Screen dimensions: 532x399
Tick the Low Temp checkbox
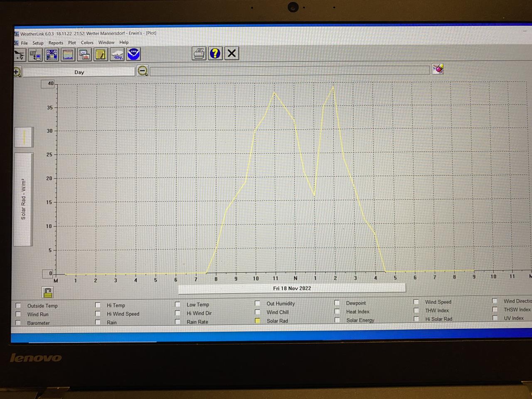177,304
